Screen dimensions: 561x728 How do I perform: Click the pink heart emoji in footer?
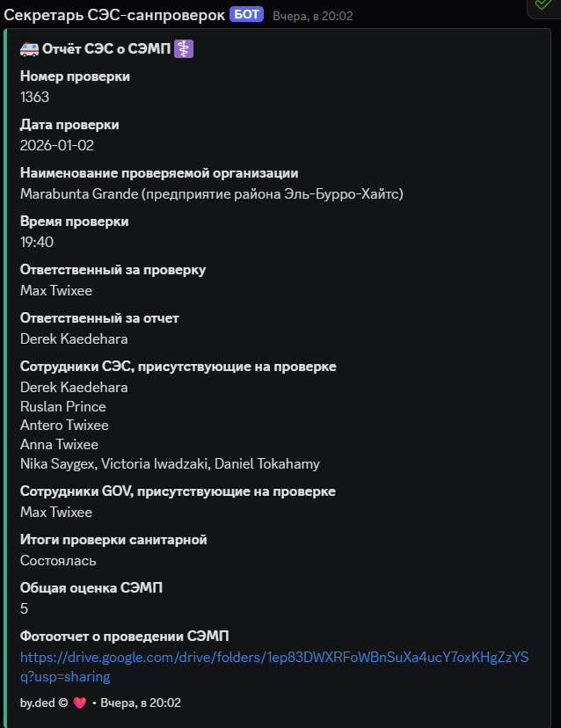[x=80, y=703]
